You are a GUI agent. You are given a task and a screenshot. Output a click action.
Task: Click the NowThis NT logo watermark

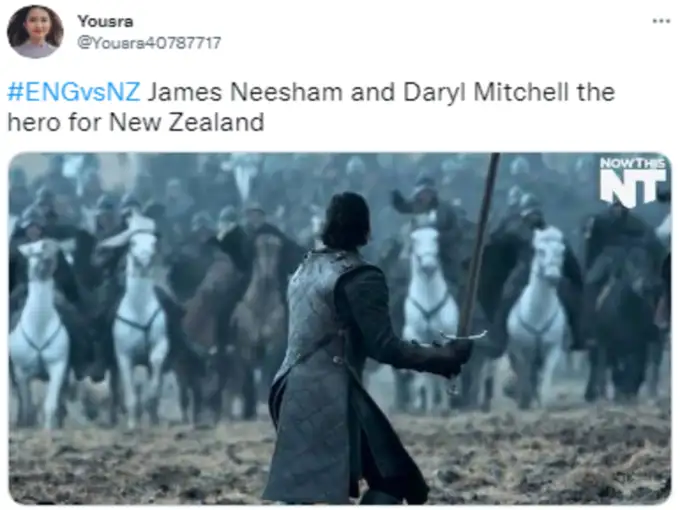(632, 181)
